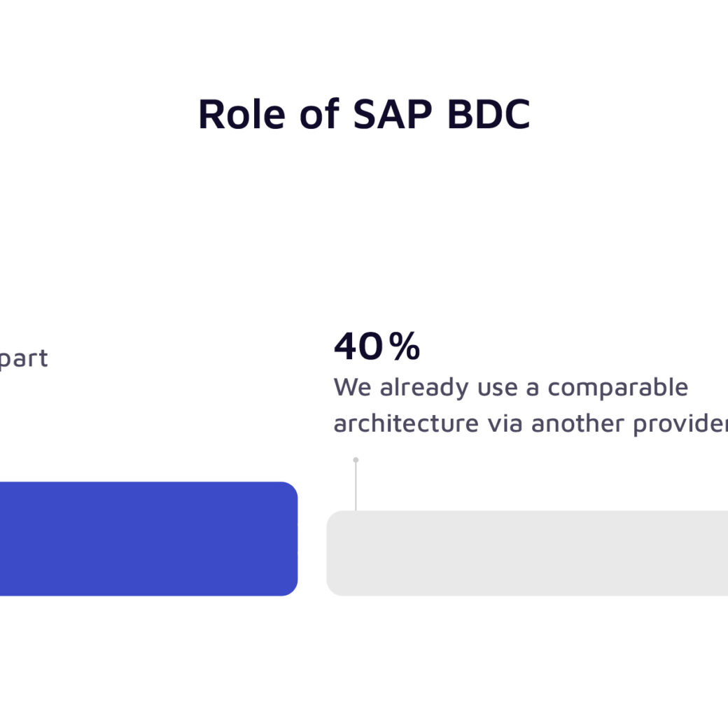This screenshot has width=728, height=728.
Task: Click the "Role of SAP BDC" title
Action: tap(364, 113)
